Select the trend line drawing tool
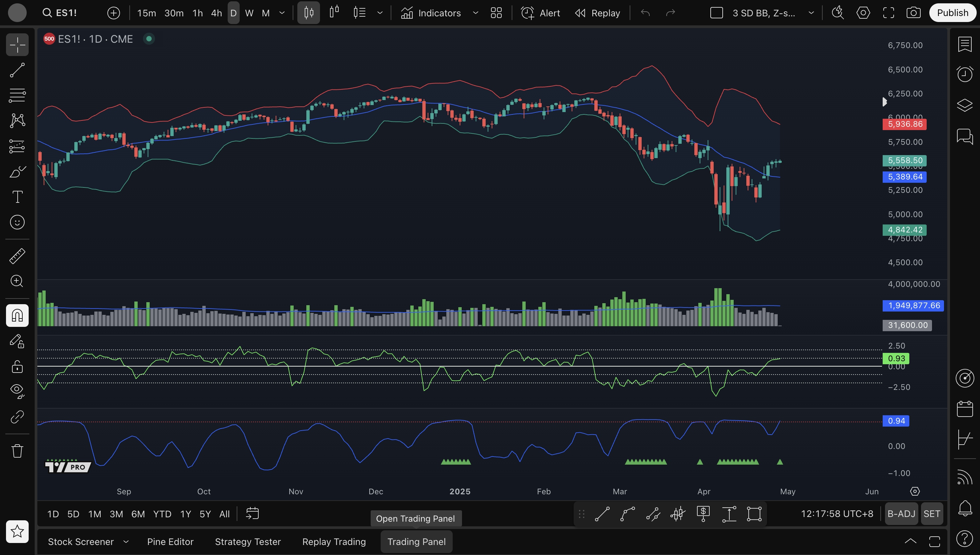The height and width of the screenshot is (555, 980). [17, 70]
